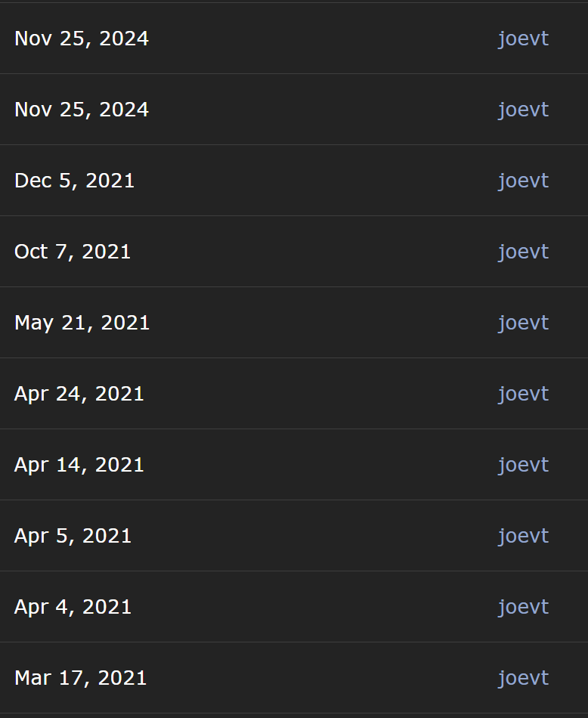The width and height of the screenshot is (588, 718).
Task: Choose the Apr 14, 2021 revision date
Action: pyautogui.click(x=79, y=465)
